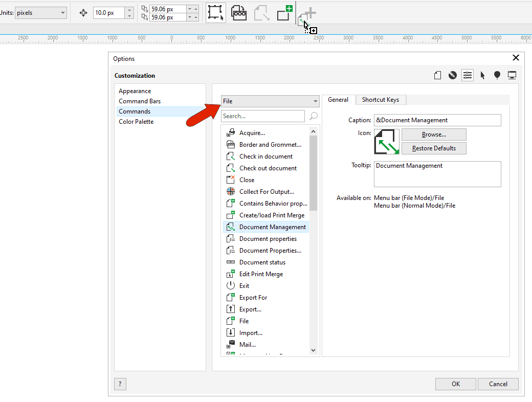Select the General tab
This screenshot has height=402, width=532.
[338, 99]
